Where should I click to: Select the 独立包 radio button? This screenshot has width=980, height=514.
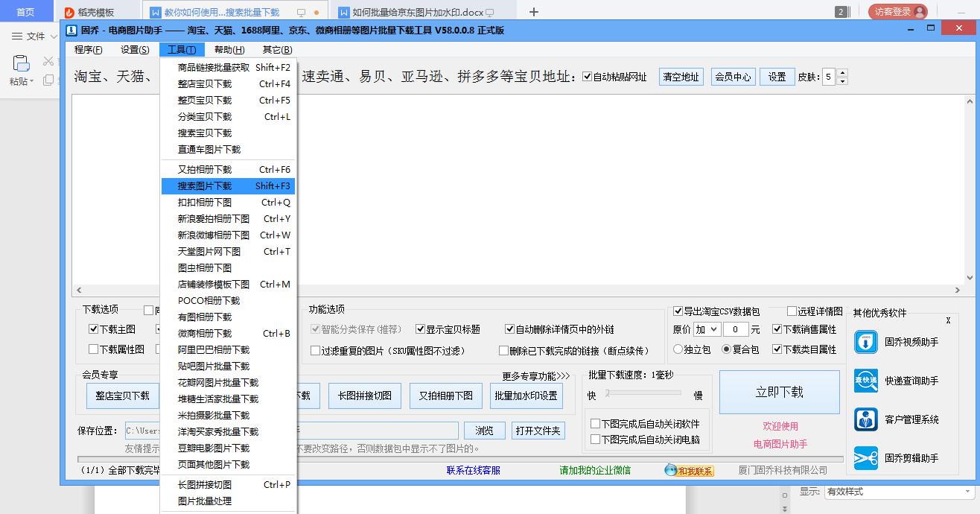678,349
